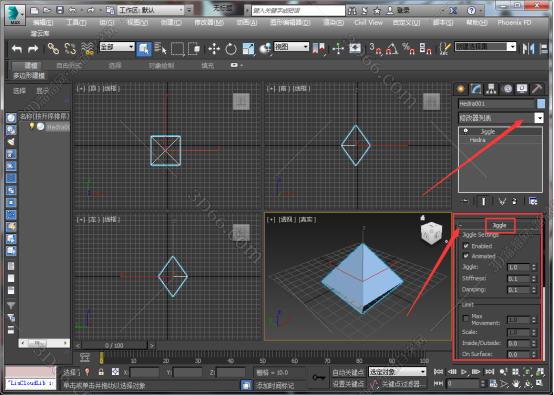
Task: Open the Hierarchy command panel tab
Action: 491,89
